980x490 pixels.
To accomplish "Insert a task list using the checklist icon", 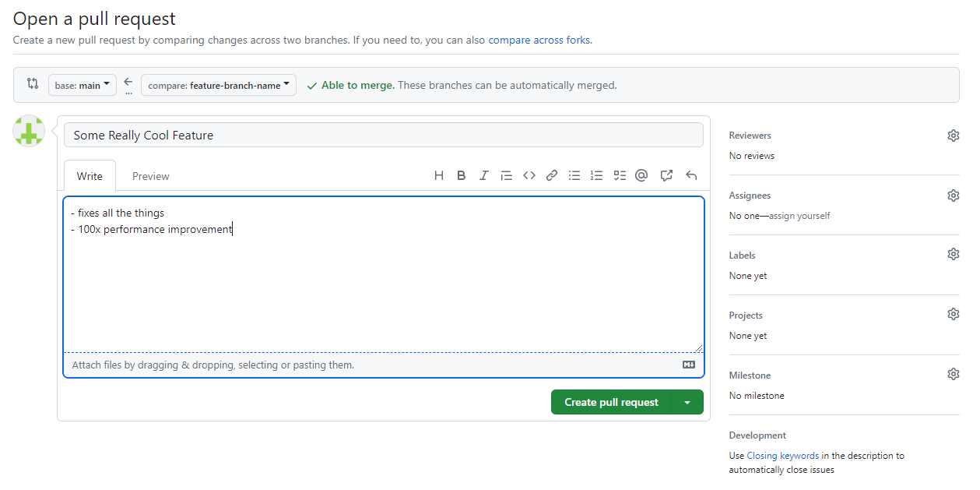I will [x=619, y=175].
